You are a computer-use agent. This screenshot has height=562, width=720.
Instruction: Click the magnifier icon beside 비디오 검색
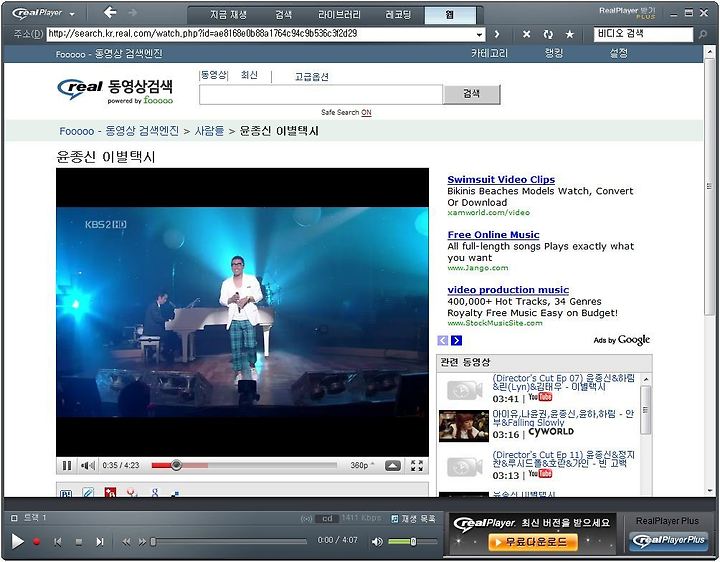click(703, 34)
